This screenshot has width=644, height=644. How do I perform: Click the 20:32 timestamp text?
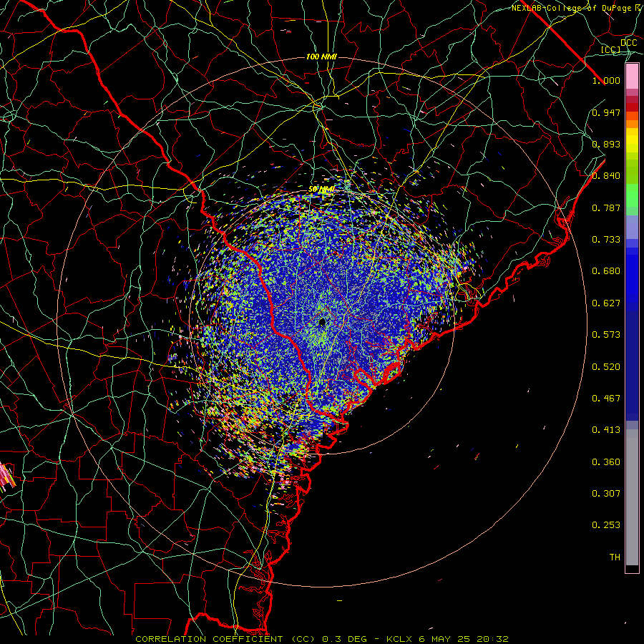(492, 639)
